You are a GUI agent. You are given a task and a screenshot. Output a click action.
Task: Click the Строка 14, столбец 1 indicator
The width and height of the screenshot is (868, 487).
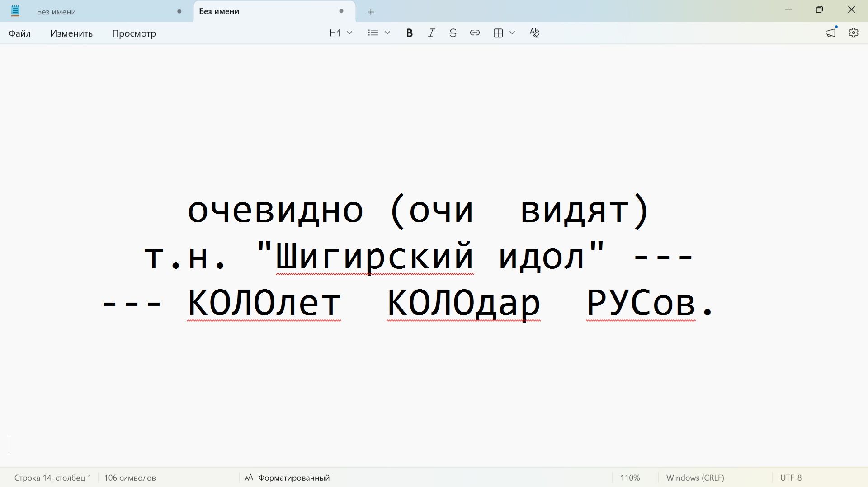[53, 478]
